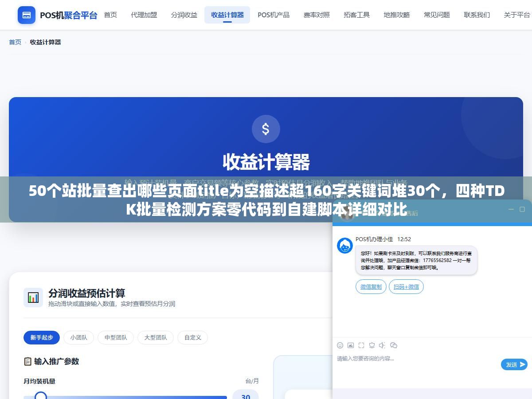Select the 收益计算器 nav tab
This screenshot has height=399, width=532.
coord(227,15)
